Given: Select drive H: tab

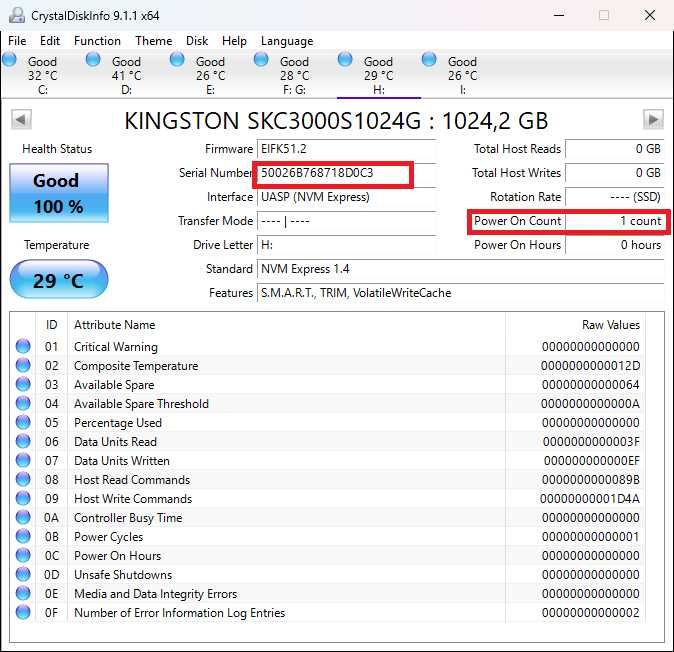Looking at the screenshot, I should coord(378,75).
